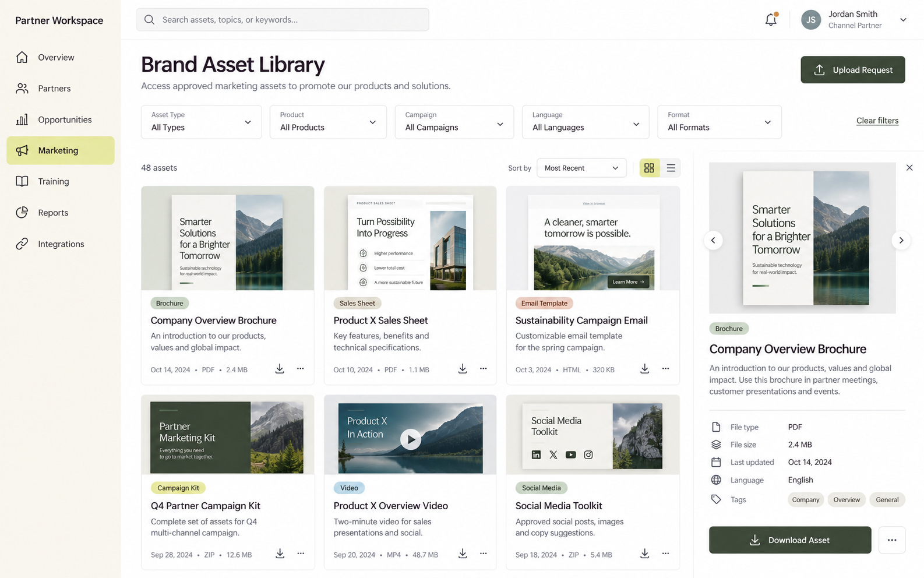Open the Partners section
This screenshot has height=578, width=924.
(x=61, y=89)
